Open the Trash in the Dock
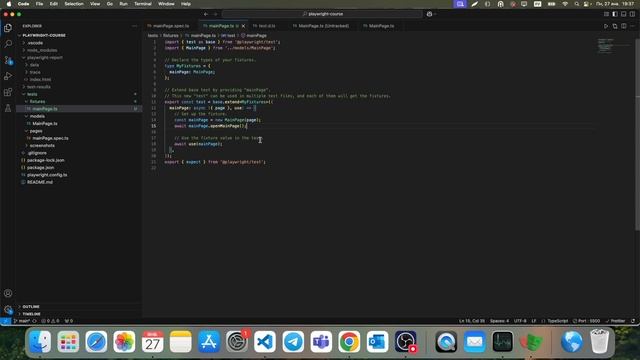The image size is (640, 360). click(600, 341)
